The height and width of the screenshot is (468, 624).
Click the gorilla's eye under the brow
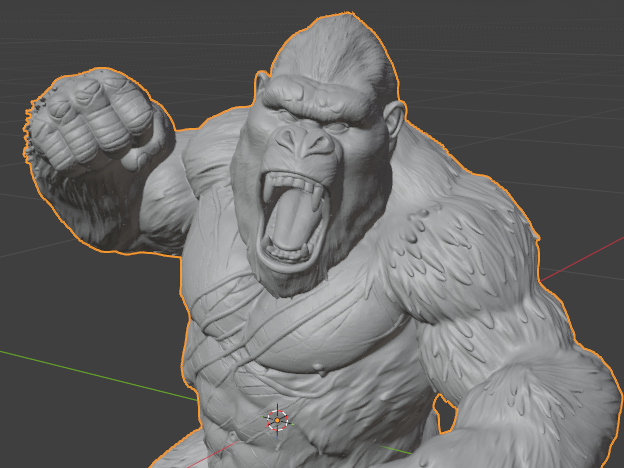click(337, 127)
